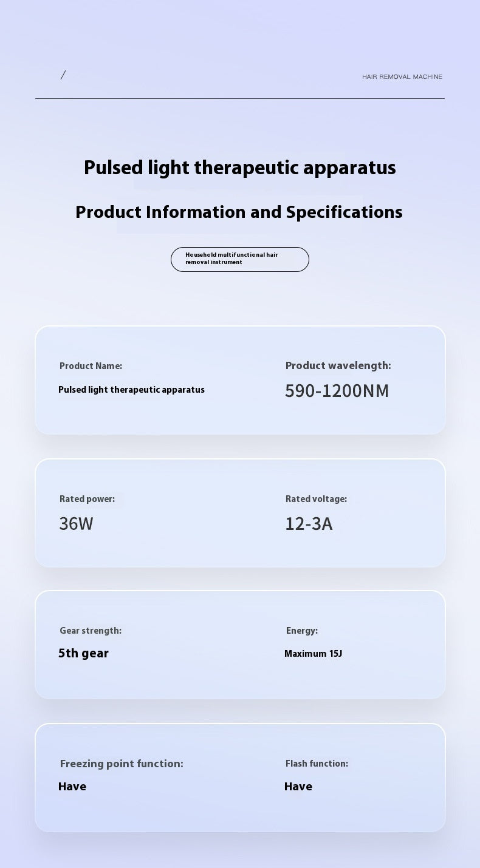
Task: Click the slash mark at top left
Action: [x=63, y=75]
